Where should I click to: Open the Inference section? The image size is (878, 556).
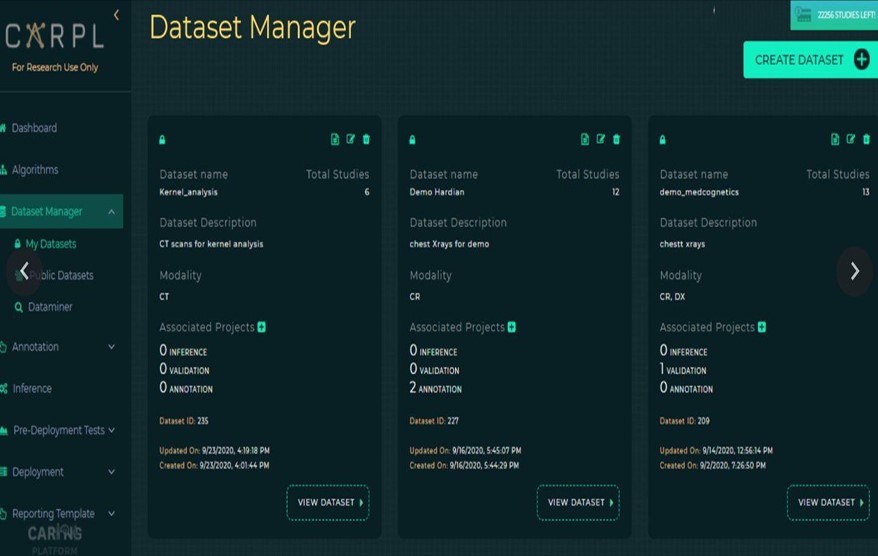31,389
